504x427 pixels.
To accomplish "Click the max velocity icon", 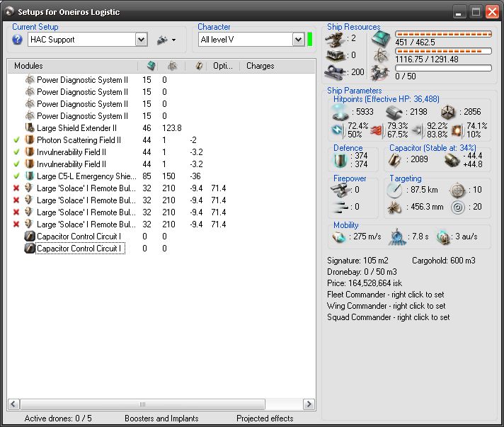I will point(339,237).
